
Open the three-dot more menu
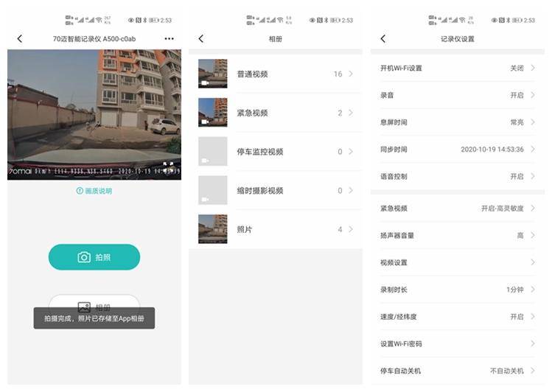click(169, 39)
